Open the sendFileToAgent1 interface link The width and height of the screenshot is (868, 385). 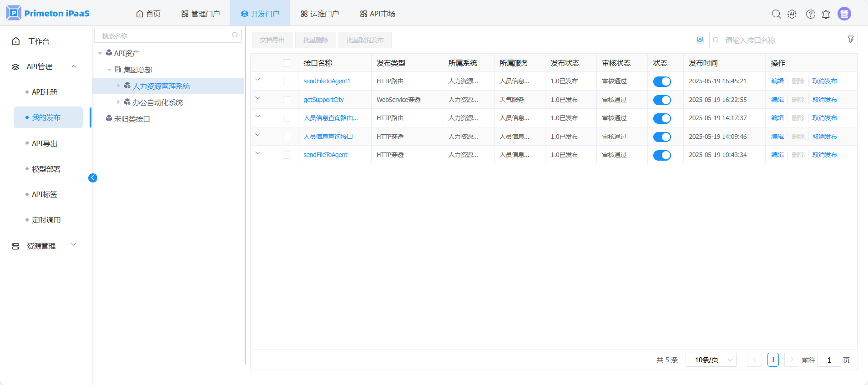(327, 81)
